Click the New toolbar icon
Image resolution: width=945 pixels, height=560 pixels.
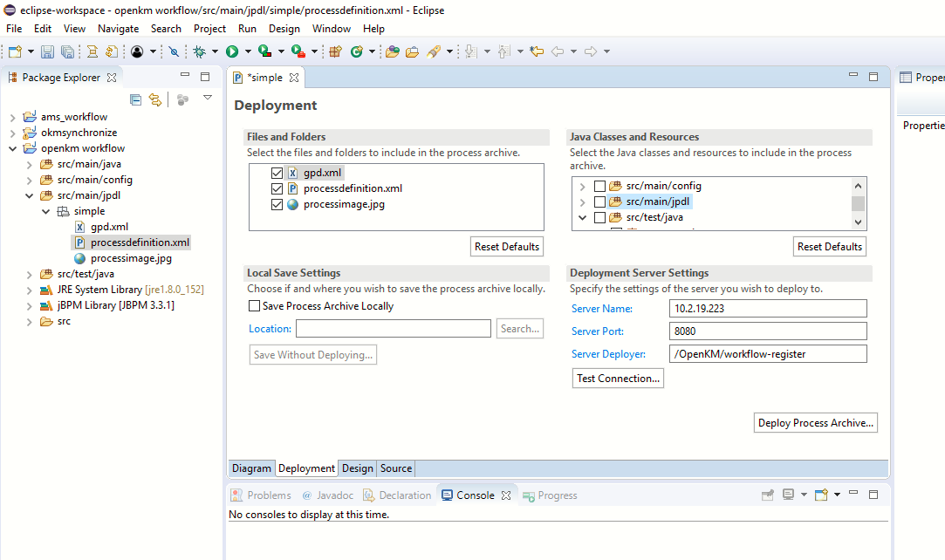tap(15, 52)
